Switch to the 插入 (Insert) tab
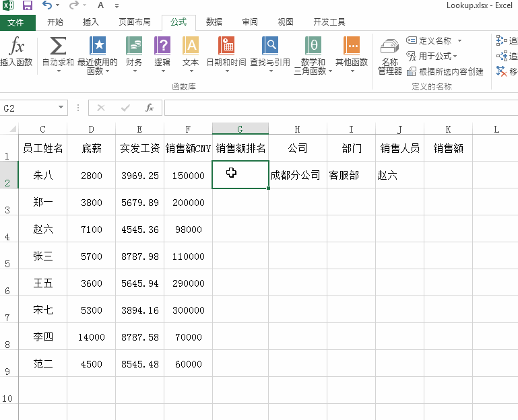 pos(90,22)
